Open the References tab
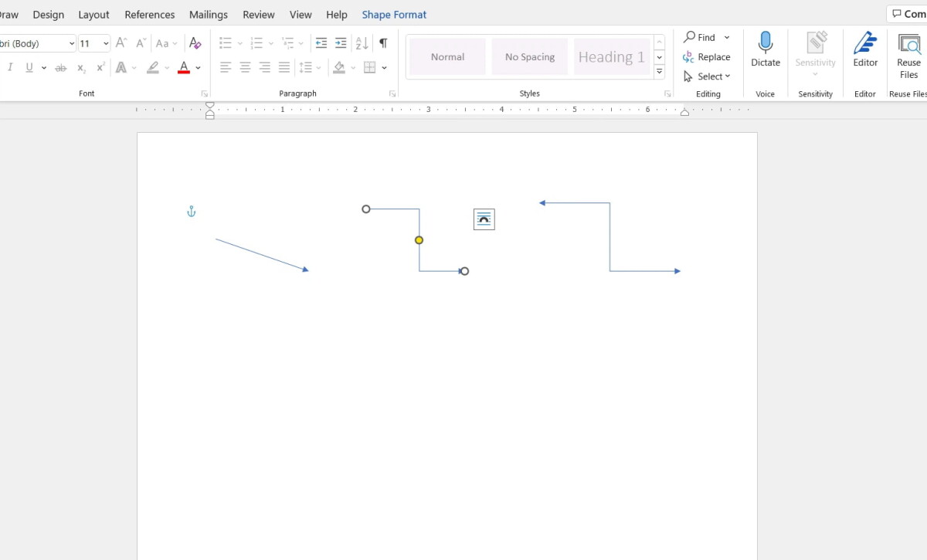This screenshot has width=927, height=560. [150, 15]
